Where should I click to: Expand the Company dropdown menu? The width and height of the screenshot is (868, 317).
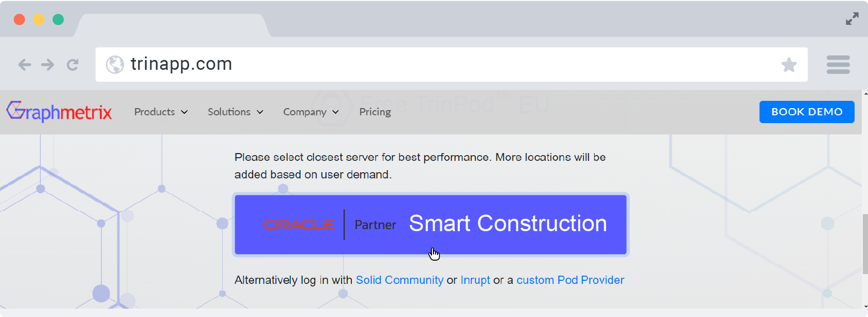point(311,112)
